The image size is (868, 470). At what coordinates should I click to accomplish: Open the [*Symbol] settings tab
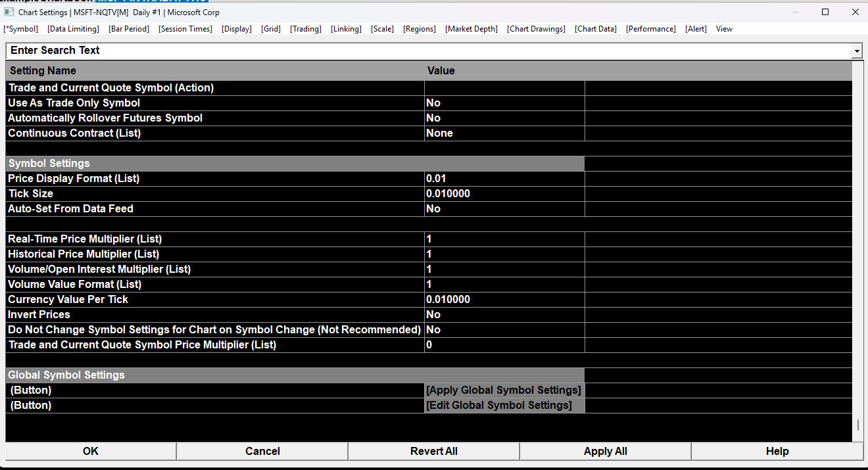click(x=21, y=29)
